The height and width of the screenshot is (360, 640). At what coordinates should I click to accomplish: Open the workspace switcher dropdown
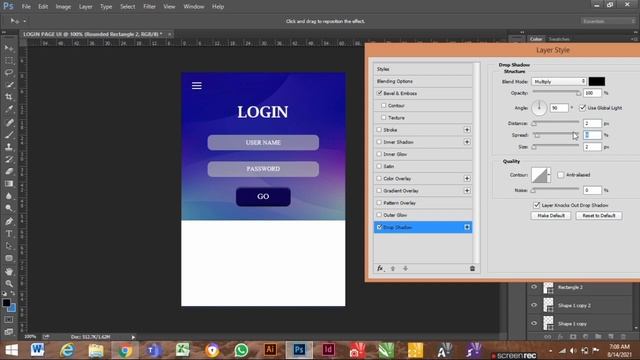coord(608,21)
